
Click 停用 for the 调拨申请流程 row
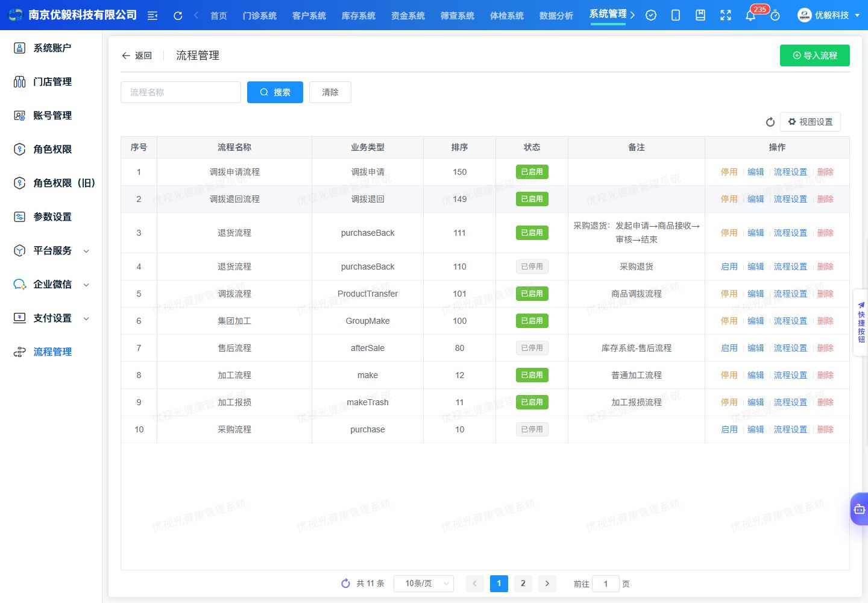(729, 172)
